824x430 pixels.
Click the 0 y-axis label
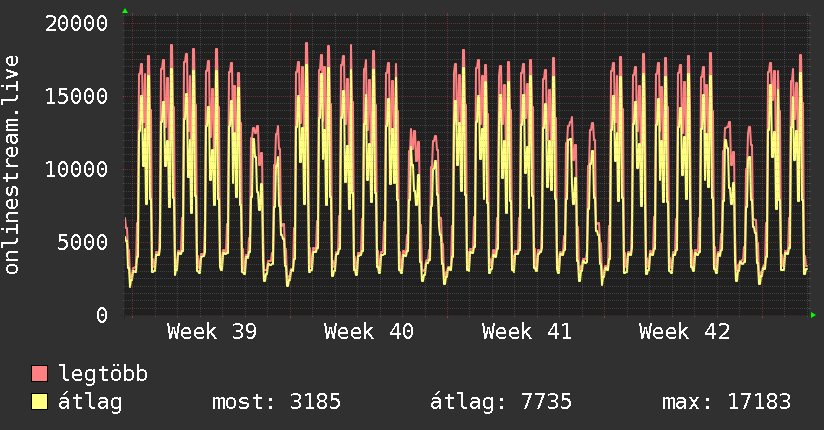coord(102,315)
